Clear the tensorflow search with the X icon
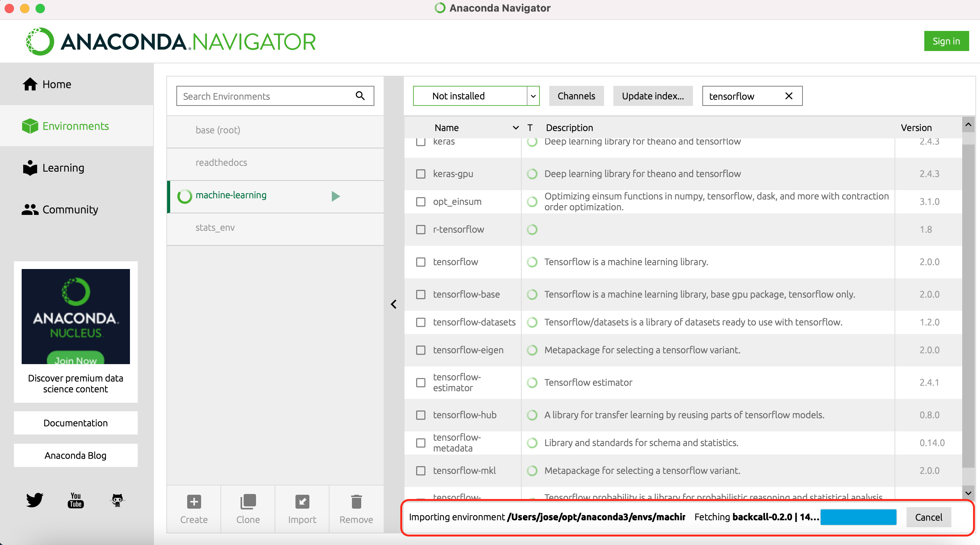 (x=789, y=96)
